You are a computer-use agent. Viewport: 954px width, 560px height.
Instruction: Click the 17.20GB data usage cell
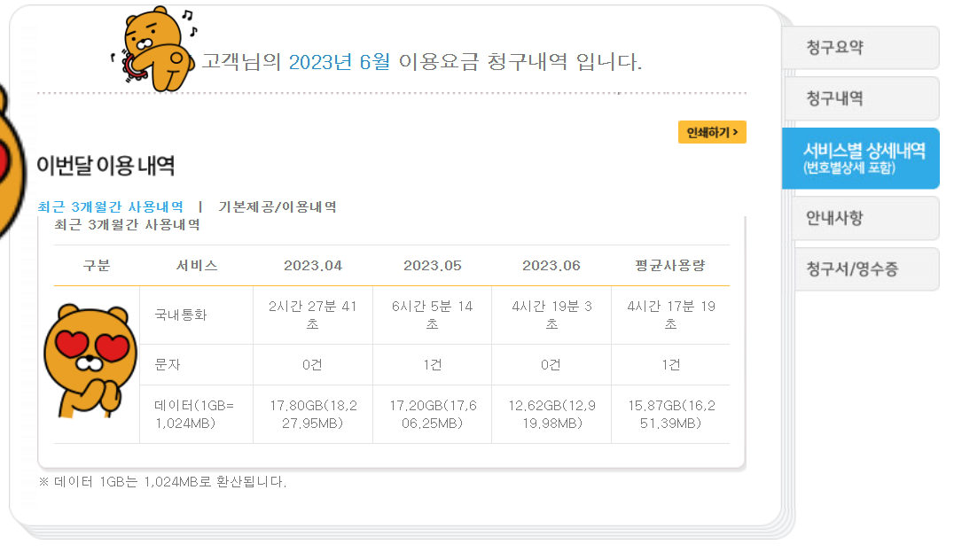(433, 414)
